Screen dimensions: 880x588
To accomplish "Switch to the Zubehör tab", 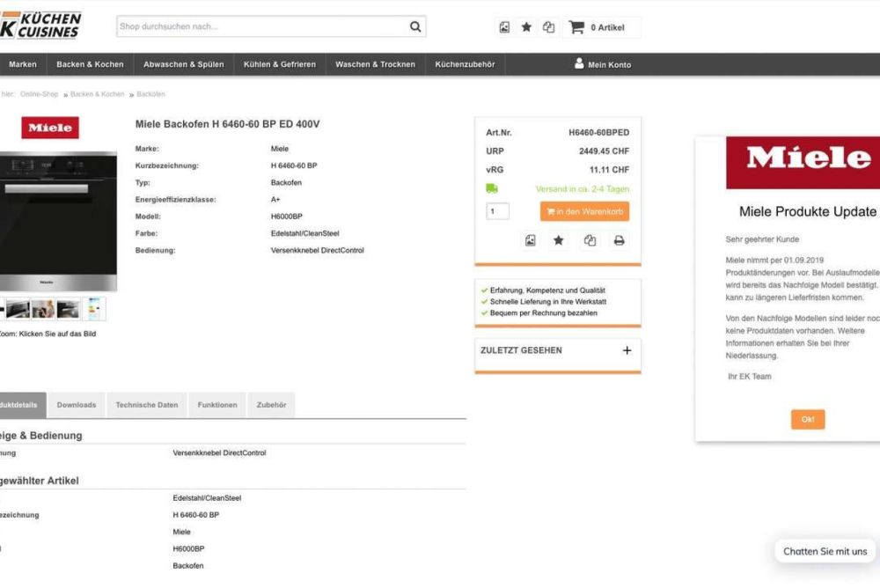I will click(272, 405).
